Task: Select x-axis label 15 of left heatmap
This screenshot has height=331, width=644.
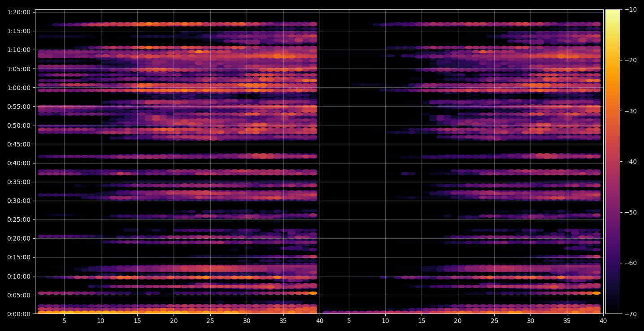Action: click(137, 321)
